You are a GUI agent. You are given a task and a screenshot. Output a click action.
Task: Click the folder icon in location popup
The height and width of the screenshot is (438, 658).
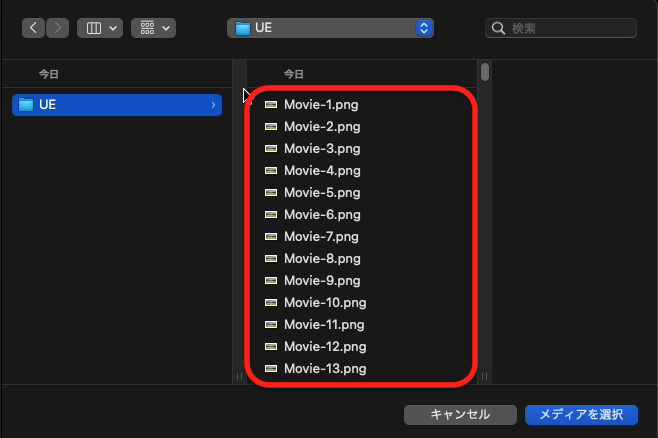tap(243, 29)
